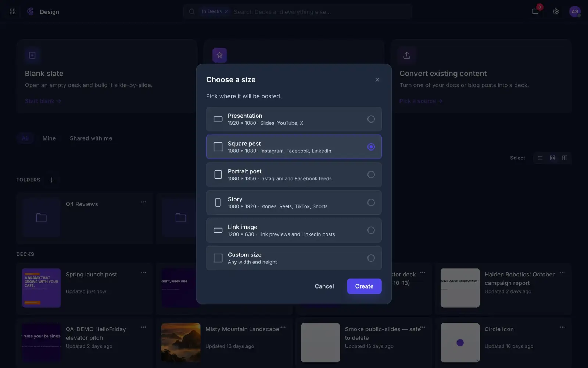Image resolution: width=588 pixels, height=368 pixels.
Task: Select the Link image radio option
Action: [371, 230]
